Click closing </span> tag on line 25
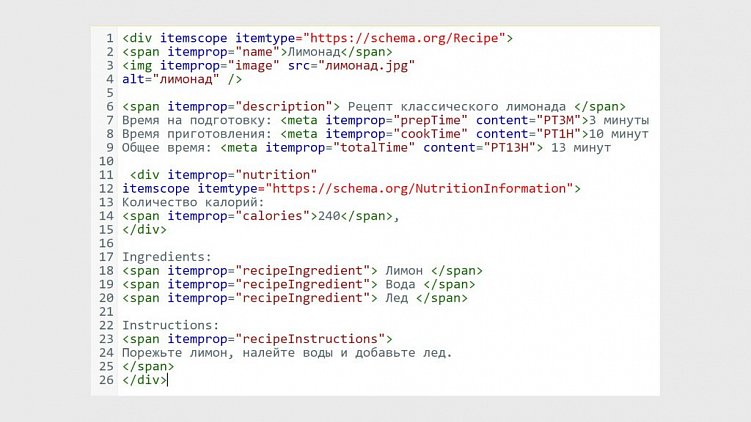This screenshot has height=422, width=751. click(148, 366)
